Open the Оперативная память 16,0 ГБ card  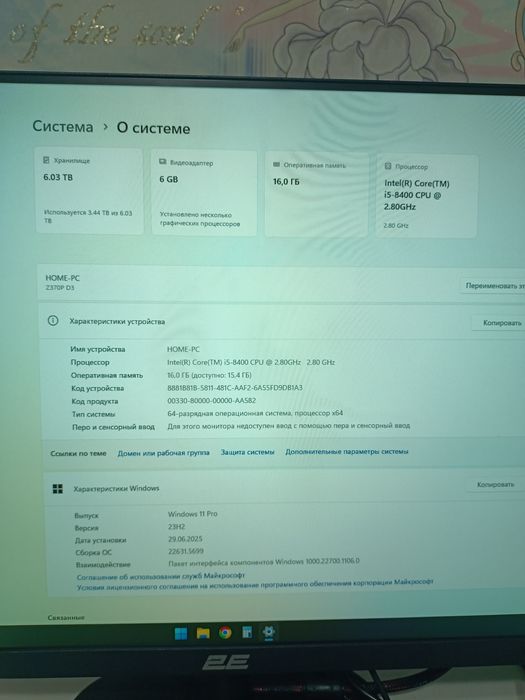[x=317, y=195]
